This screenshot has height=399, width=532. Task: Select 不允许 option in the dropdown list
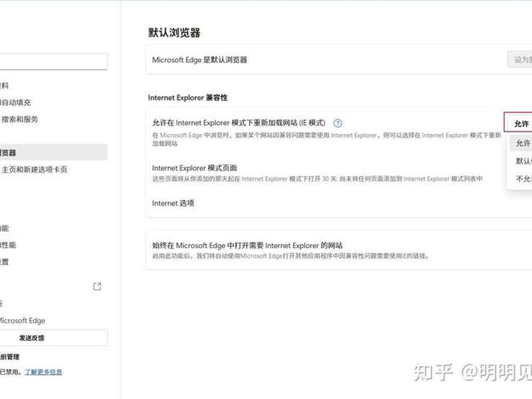pyautogui.click(x=521, y=178)
